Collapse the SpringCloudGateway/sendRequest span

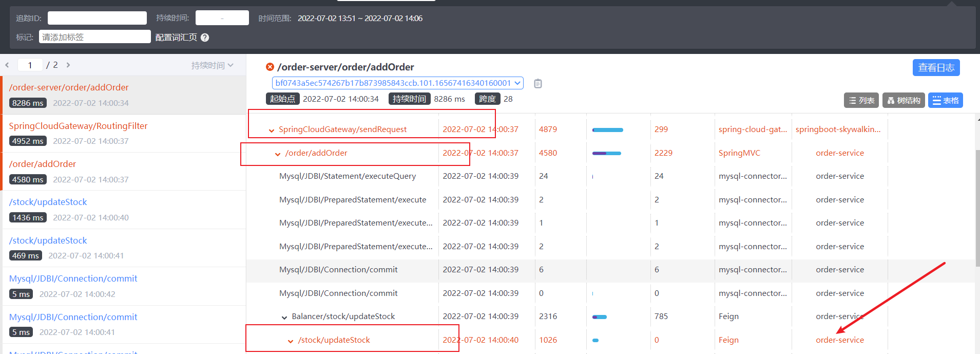[x=272, y=130]
